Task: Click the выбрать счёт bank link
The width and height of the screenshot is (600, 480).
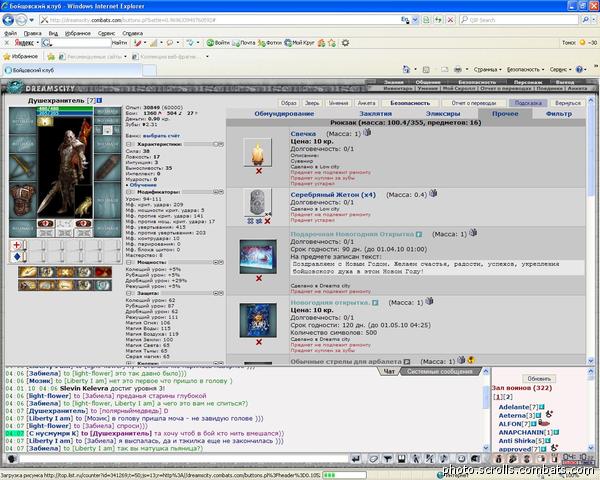Action: click(161, 136)
